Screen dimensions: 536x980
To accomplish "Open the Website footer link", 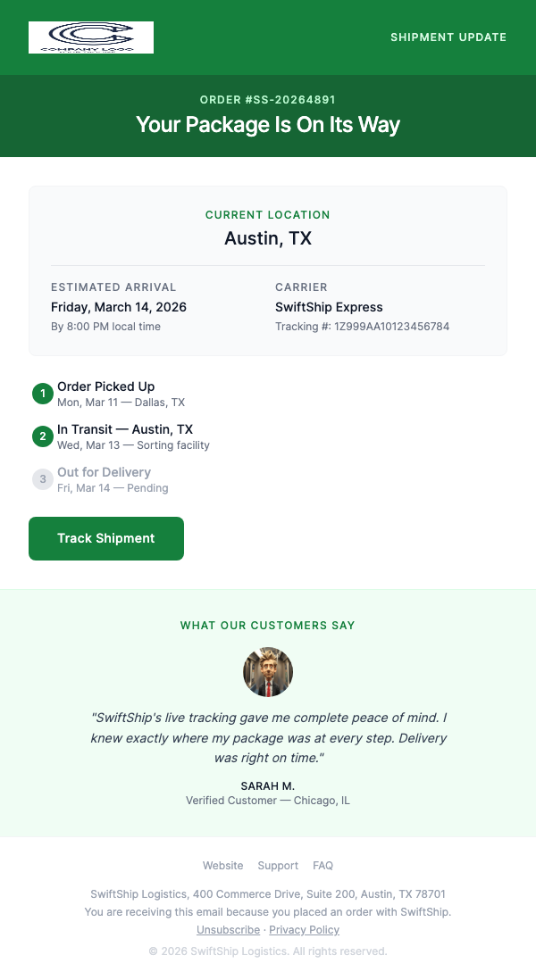I will coord(222,866).
